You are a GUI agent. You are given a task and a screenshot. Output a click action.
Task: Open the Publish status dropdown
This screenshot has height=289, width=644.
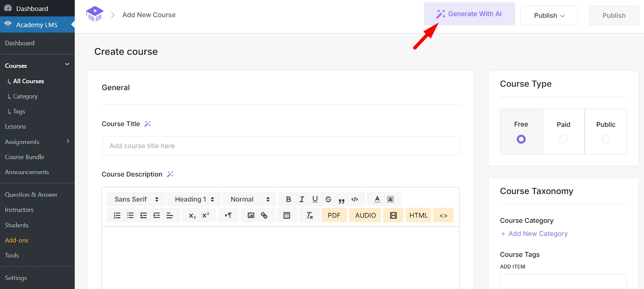[549, 15]
